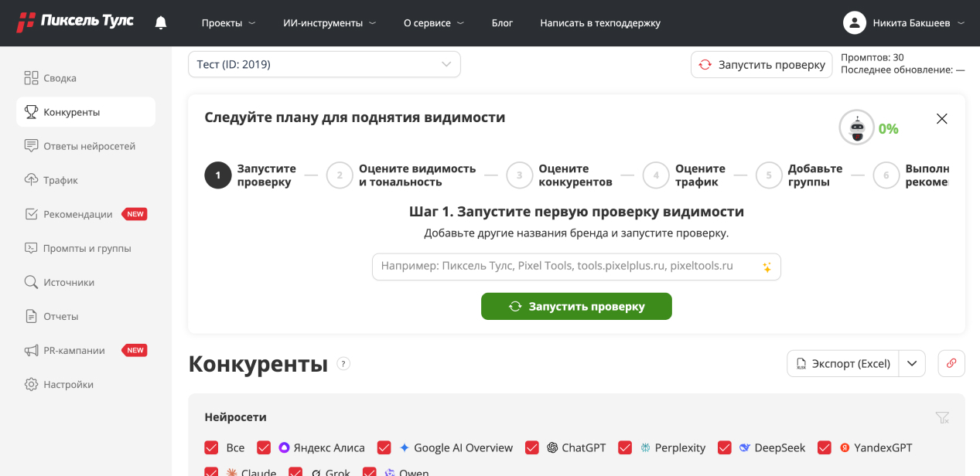
Task: Click the Настройки gear icon
Action: [31, 384]
